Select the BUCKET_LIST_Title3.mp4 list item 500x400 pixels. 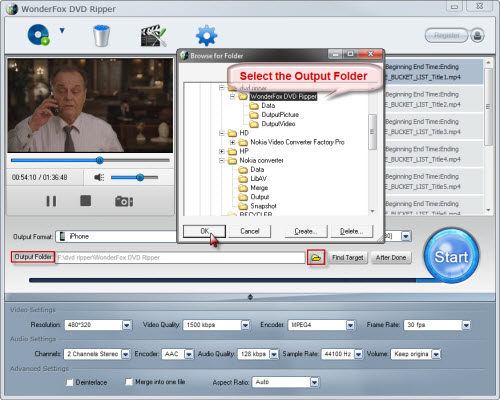(x=433, y=127)
